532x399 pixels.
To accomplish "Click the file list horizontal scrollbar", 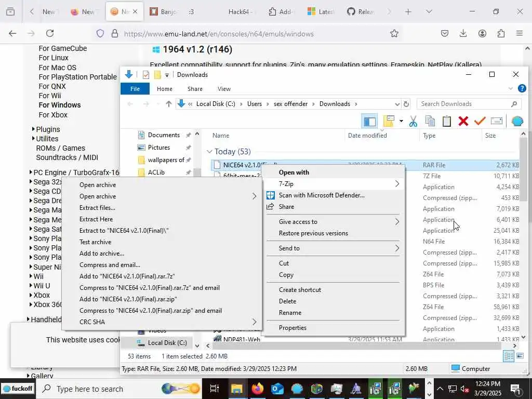I will point(356,345).
